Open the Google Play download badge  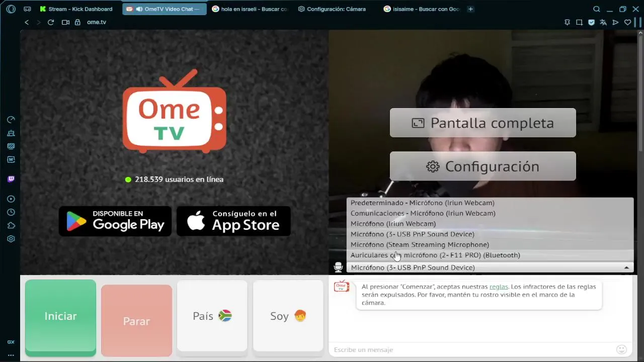115,221
